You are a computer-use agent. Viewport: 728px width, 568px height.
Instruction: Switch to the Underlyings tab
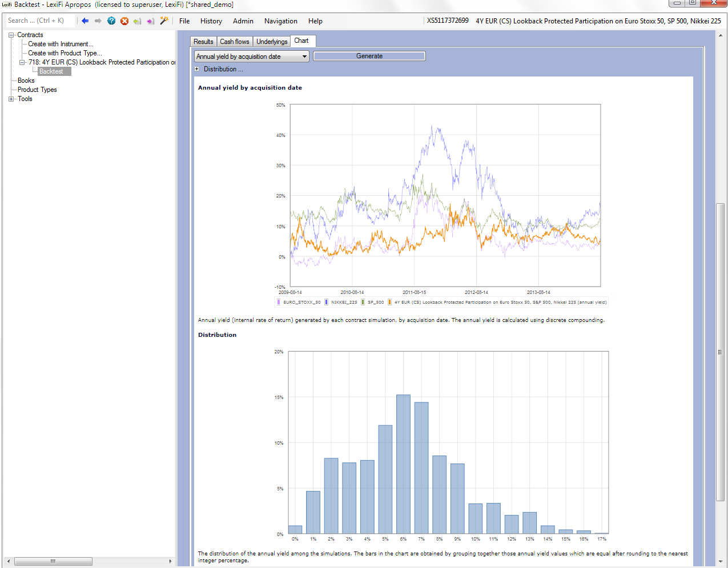click(x=272, y=42)
